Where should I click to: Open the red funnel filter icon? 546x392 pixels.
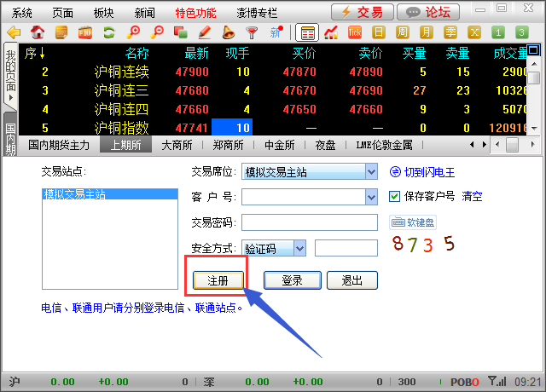click(x=252, y=32)
